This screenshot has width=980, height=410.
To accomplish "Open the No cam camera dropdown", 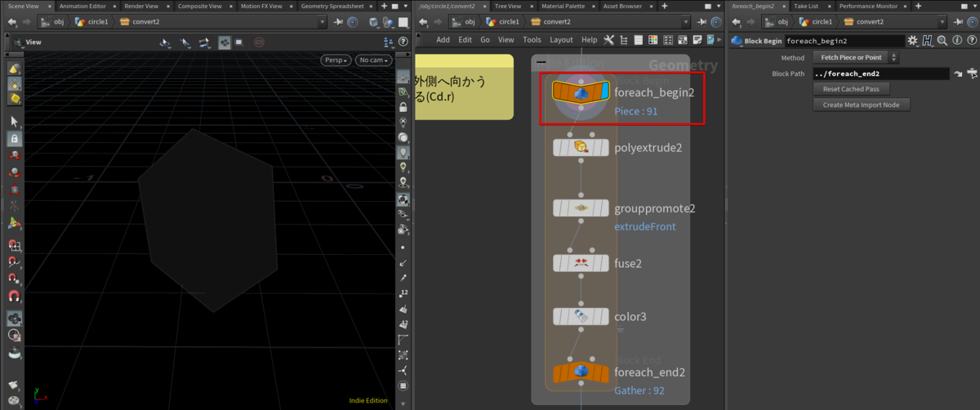I will click(x=374, y=60).
